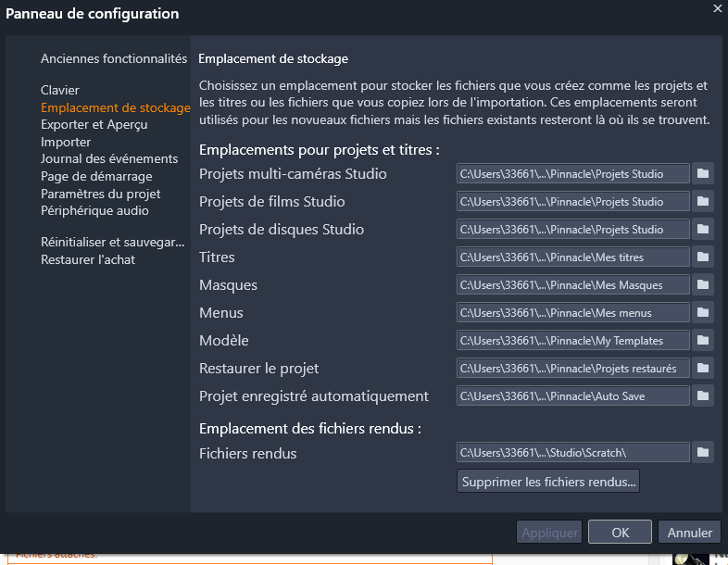Browse folder for Projet enregistré automatiquement
This screenshot has height=565, width=728.
[x=702, y=396]
